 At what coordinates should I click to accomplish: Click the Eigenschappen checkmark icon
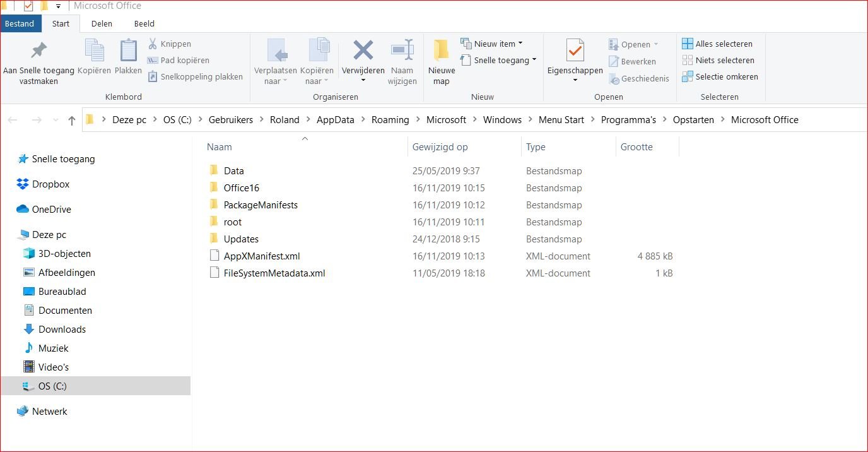coord(575,51)
